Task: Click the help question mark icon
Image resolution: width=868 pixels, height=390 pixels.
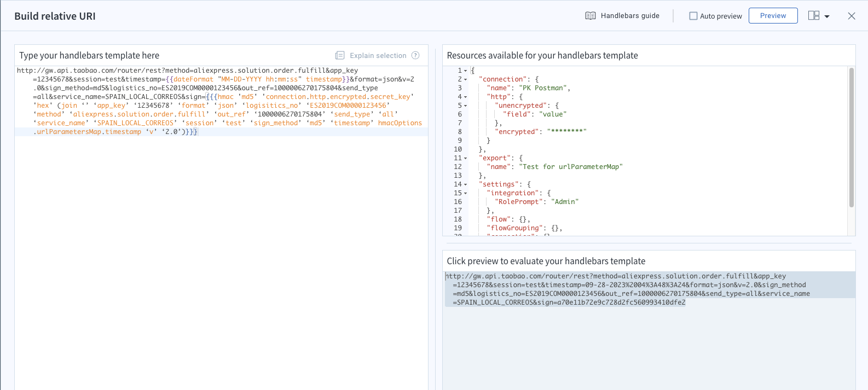Action: [415, 55]
